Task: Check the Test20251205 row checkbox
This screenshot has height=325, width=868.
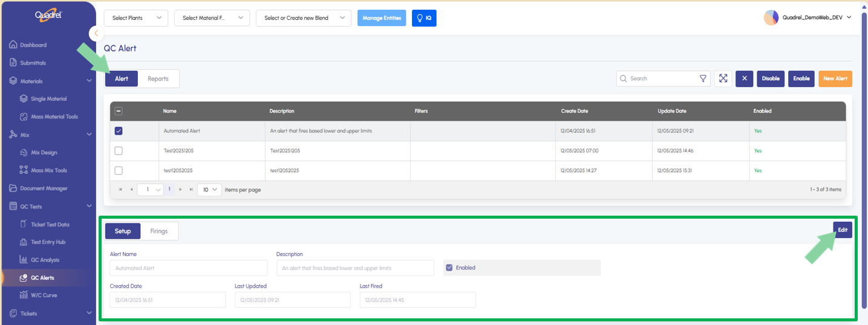Action: pyautogui.click(x=119, y=150)
